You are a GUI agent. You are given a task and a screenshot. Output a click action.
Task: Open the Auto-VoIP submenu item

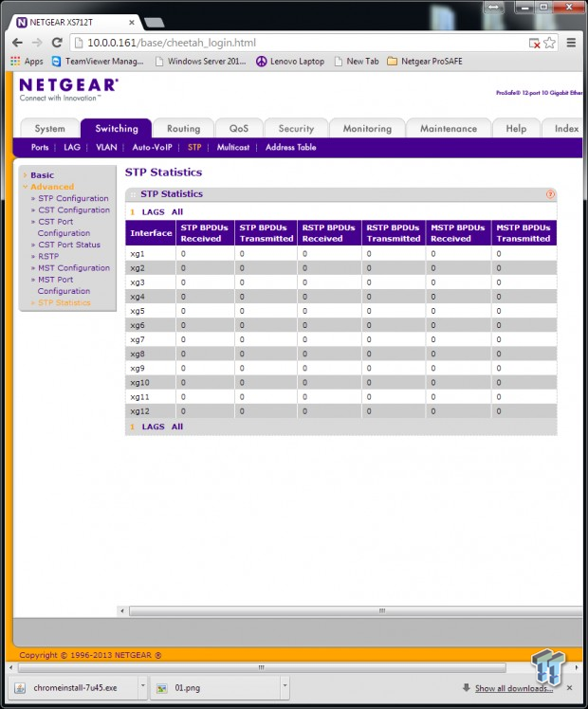click(x=152, y=148)
